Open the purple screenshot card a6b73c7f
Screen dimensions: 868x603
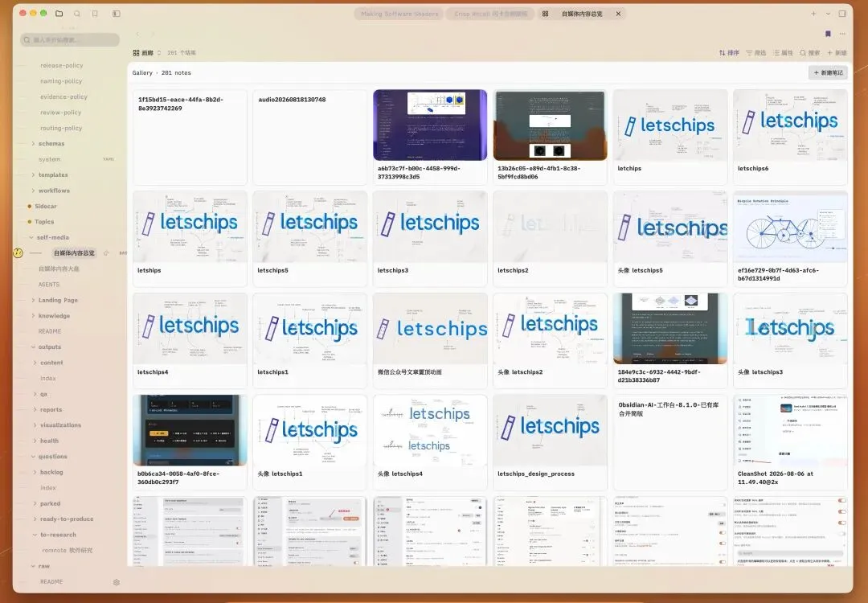pyautogui.click(x=430, y=137)
